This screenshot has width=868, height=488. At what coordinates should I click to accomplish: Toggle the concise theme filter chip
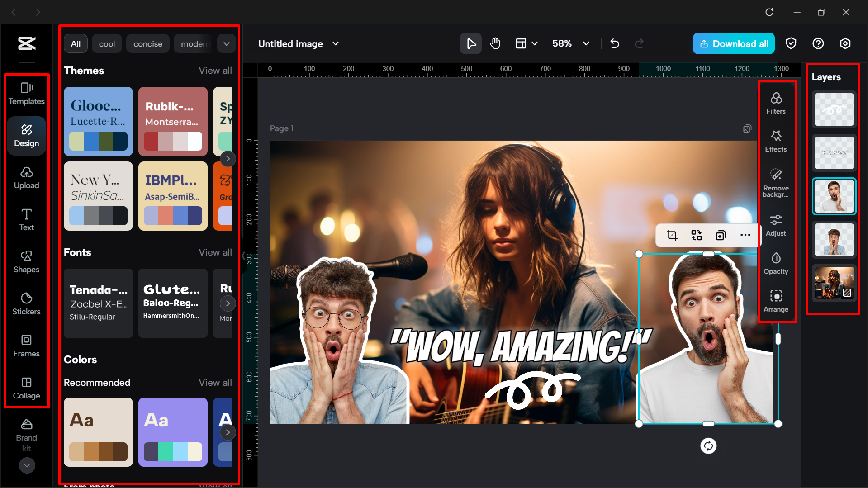coord(147,43)
